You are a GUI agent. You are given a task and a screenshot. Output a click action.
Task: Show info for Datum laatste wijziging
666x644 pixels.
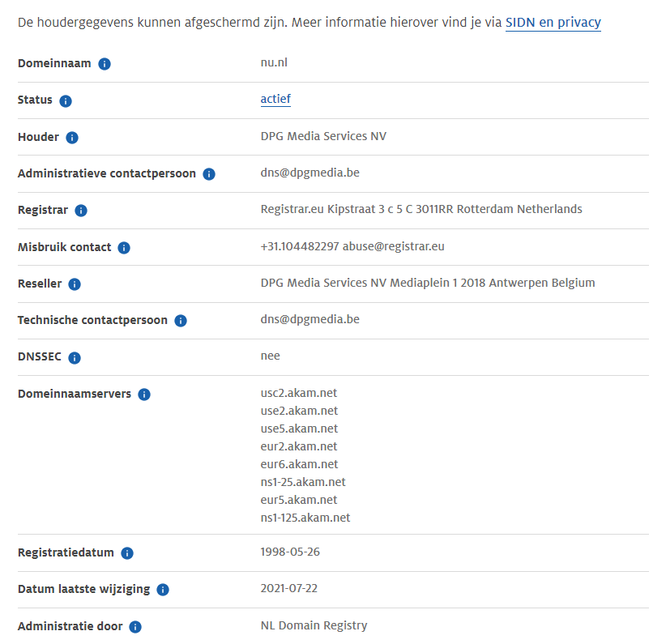tap(163, 590)
